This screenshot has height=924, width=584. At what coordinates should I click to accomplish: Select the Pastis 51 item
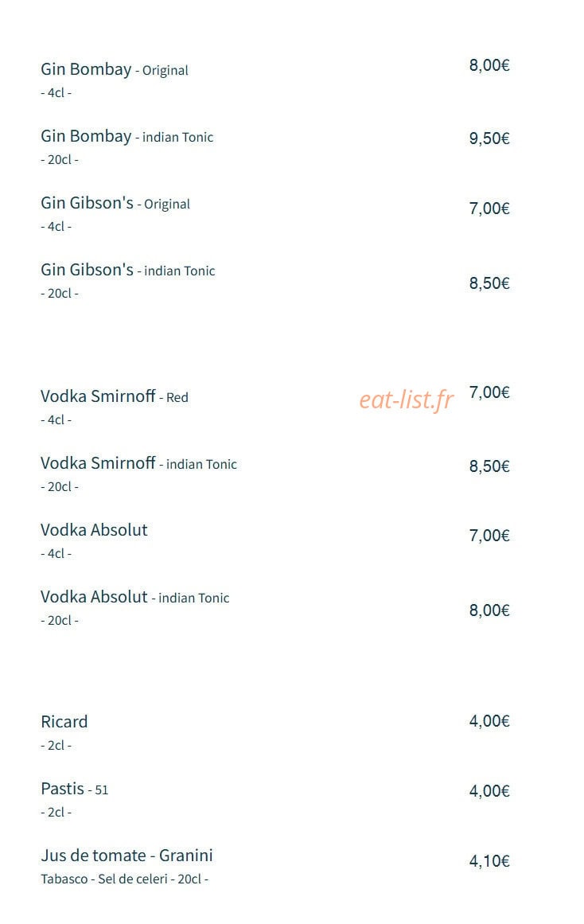pyautogui.click(x=74, y=789)
